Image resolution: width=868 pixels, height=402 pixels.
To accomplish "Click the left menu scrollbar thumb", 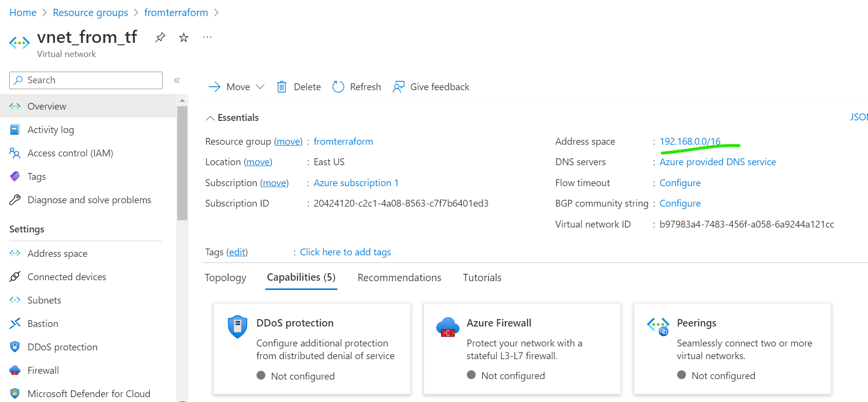I will (x=182, y=163).
